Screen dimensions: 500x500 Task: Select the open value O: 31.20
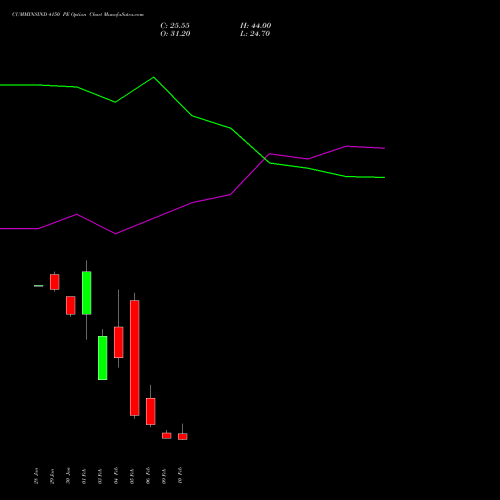click(x=175, y=34)
